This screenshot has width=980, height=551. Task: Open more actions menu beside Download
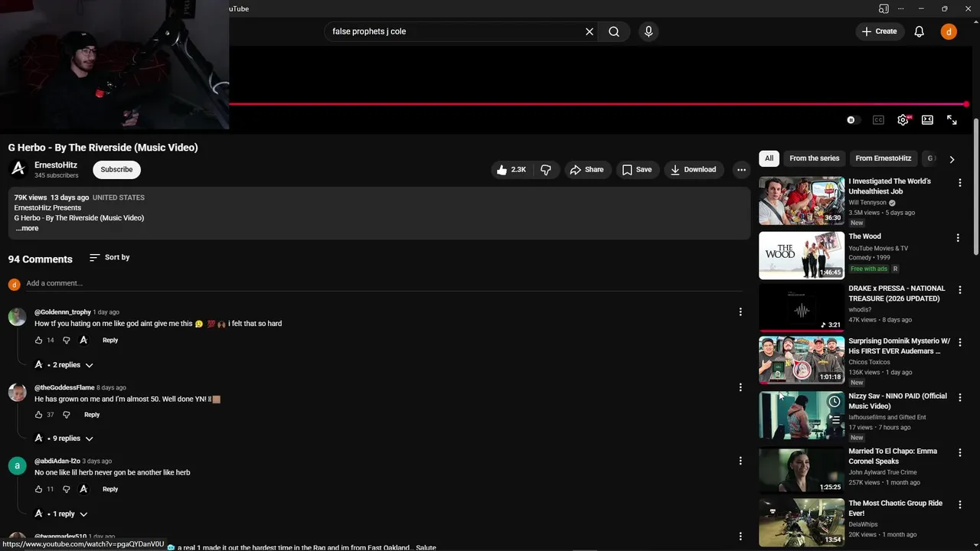point(741,169)
